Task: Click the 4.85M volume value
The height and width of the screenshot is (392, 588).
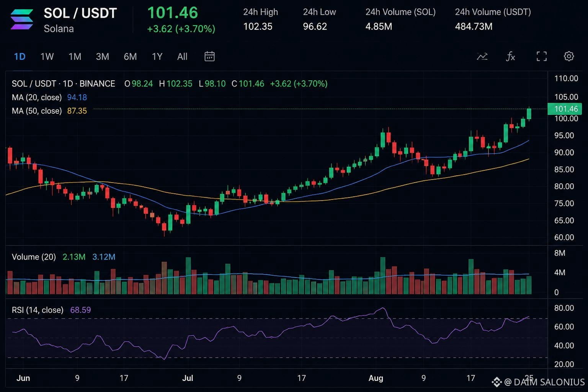Action: click(x=379, y=26)
